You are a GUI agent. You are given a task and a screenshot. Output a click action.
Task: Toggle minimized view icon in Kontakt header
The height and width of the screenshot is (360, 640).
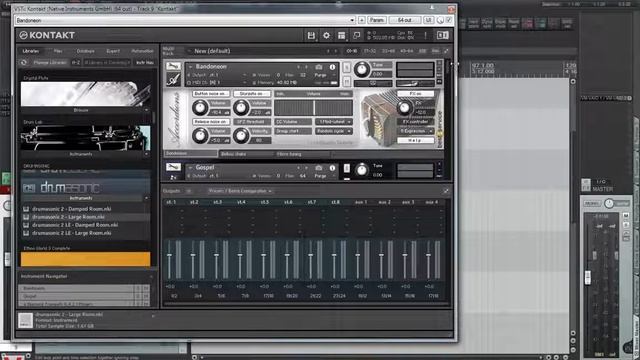[x=356, y=36]
